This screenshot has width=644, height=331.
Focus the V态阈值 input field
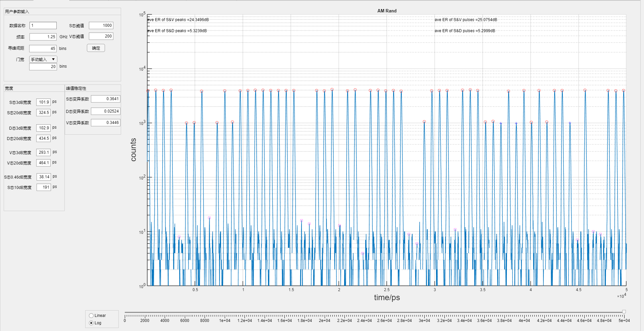click(101, 36)
